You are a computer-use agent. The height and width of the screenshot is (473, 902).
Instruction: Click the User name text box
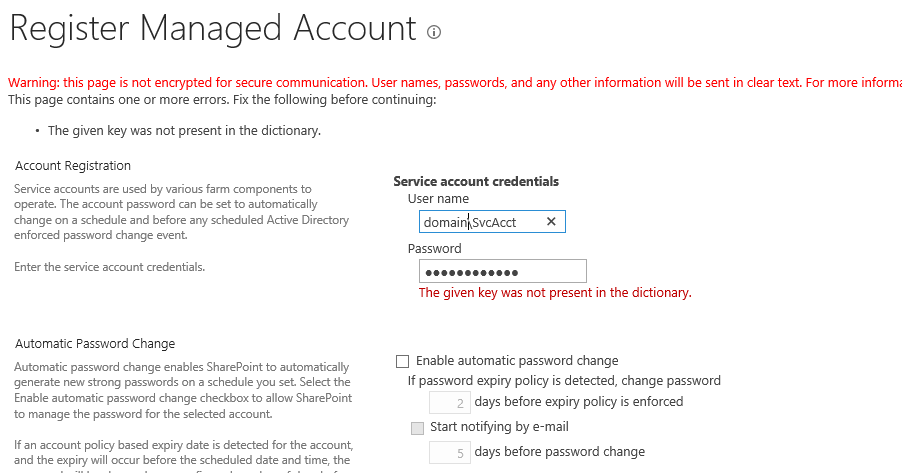pos(480,221)
